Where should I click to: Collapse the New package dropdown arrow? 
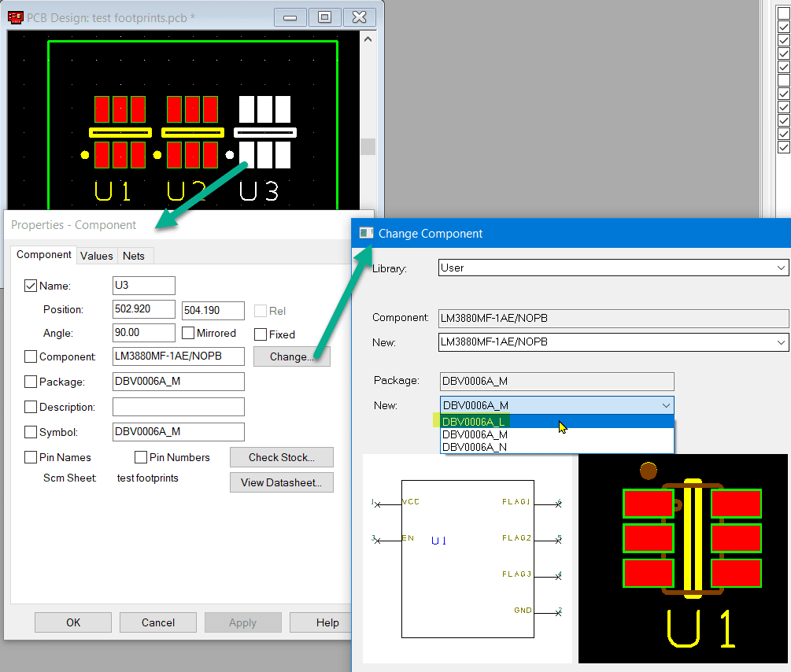(x=666, y=405)
